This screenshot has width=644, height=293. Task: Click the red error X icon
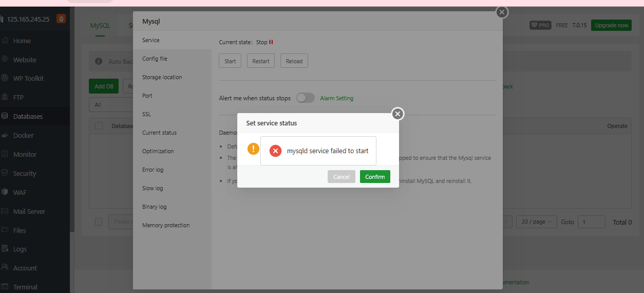click(x=275, y=151)
